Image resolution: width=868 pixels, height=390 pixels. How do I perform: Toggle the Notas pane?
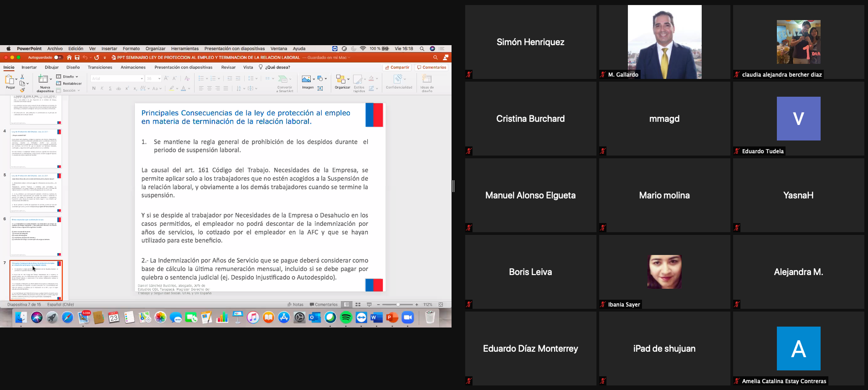pyautogui.click(x=295, y=305)
